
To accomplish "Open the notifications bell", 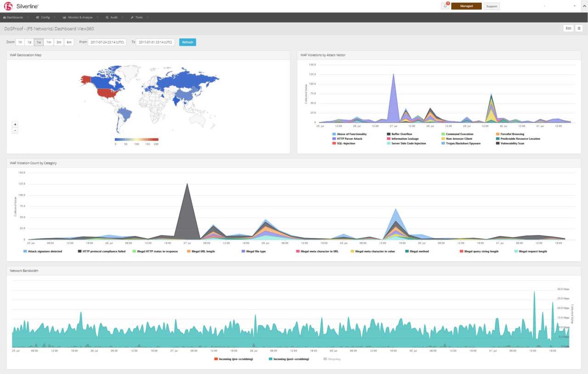I will (445, 6).
